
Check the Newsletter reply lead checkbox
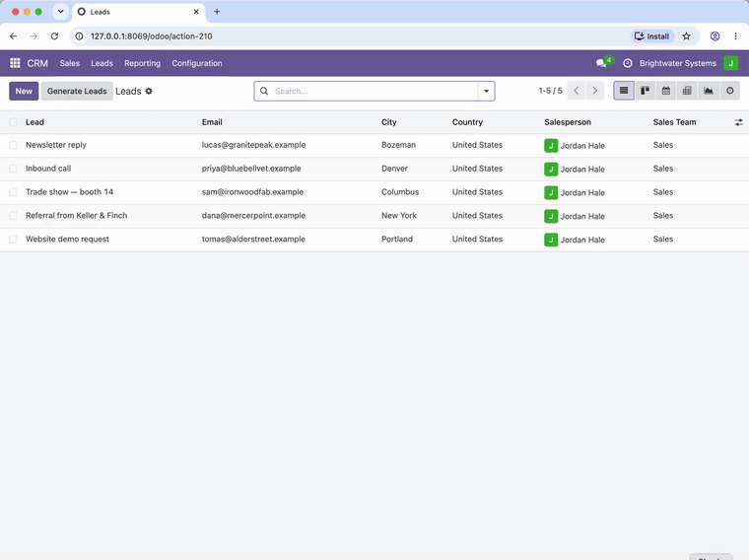point(14,145)
